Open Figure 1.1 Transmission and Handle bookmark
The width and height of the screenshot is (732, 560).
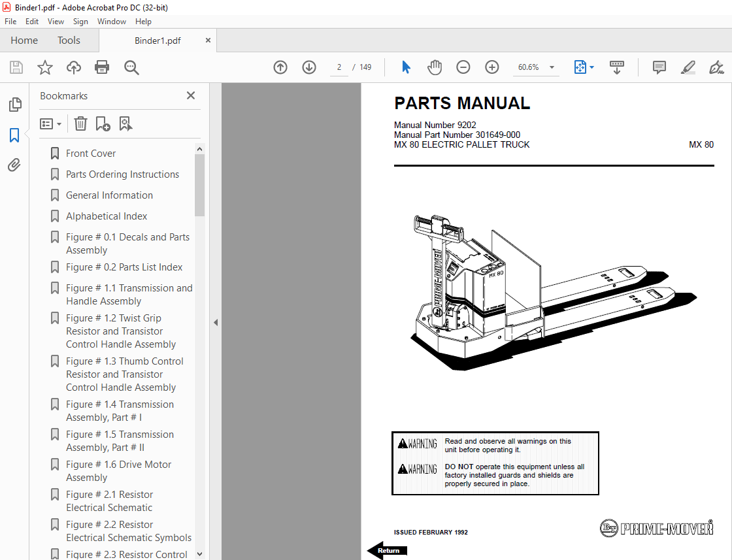pyautogui.click(x=129, y=295)
